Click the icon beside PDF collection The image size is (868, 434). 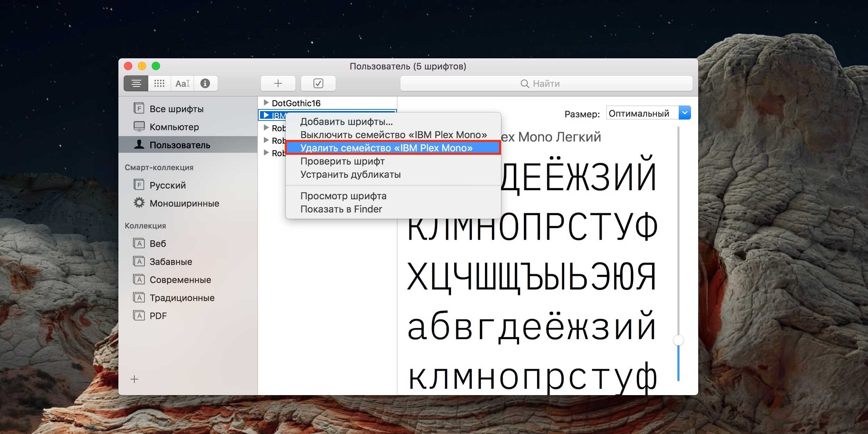pyautogui.click(x=139, y=315)
